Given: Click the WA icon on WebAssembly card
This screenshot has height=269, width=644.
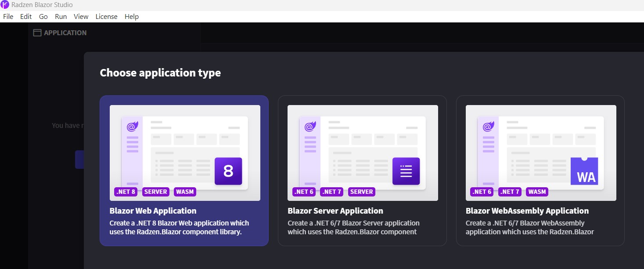Looking at the screenshot, I should pos(584,171).
